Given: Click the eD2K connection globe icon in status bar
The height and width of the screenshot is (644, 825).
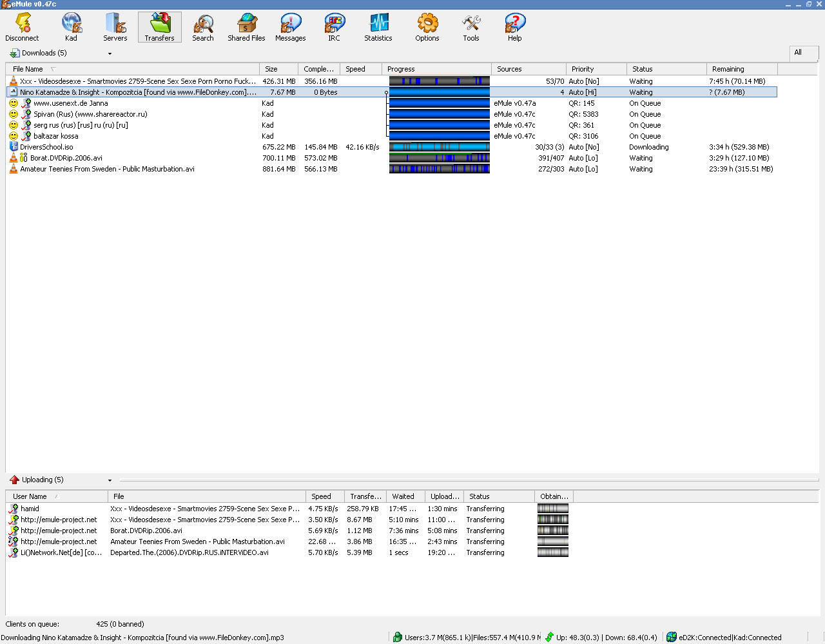Looking at the screenshot, I should click(x=672, y=637).
